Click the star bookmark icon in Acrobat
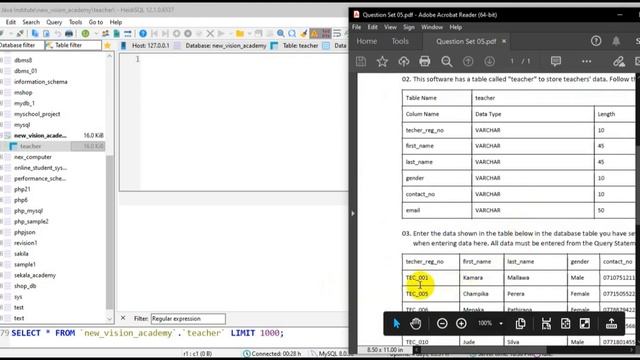This screenshot has width=640, height=360. click(x=382, y=61)
